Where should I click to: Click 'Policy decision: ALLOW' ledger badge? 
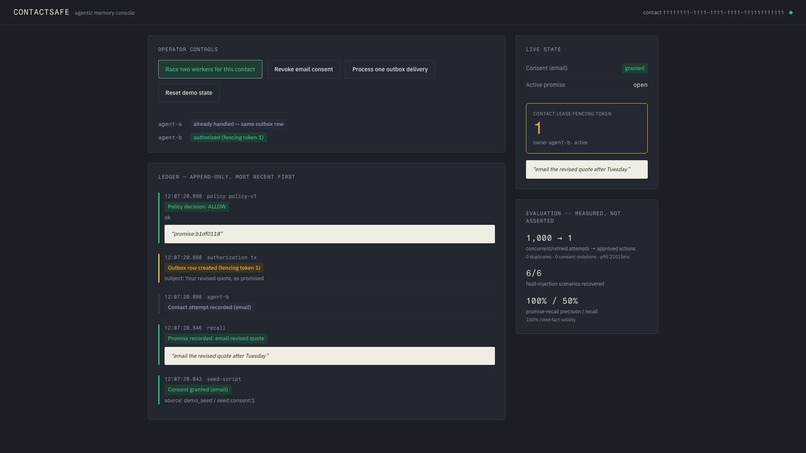pyautogui.click(x=197, y=207)
